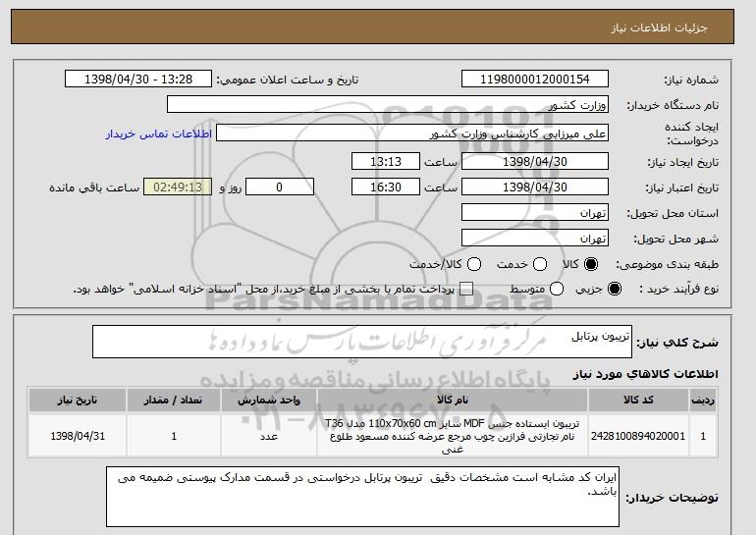
Task: Click the توضیحات خریدار label
Action: 672,498
